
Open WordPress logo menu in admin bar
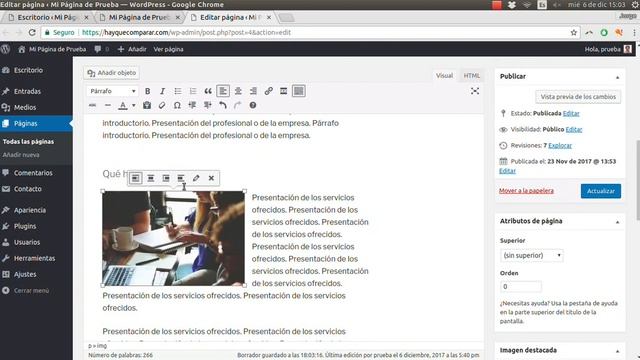(x=5, y=49)
